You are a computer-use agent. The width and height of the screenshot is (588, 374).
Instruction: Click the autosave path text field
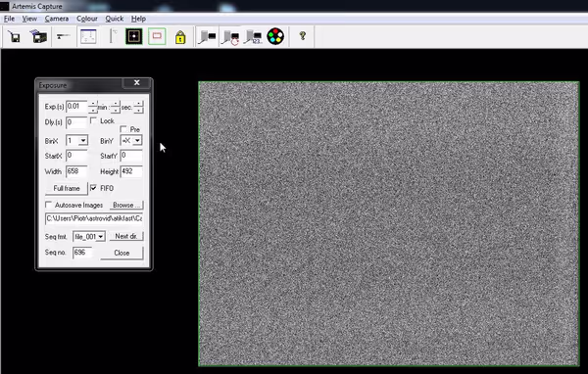pos(94,218)
